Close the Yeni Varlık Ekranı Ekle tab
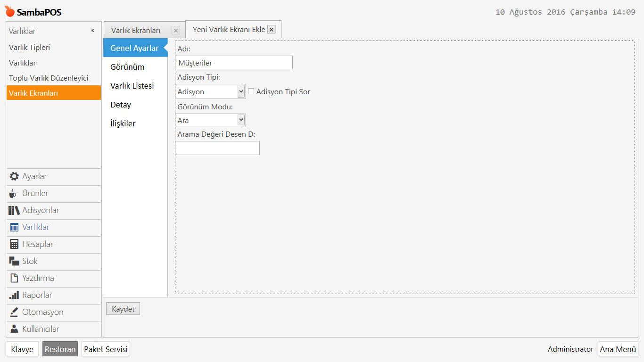 (271, 29)
